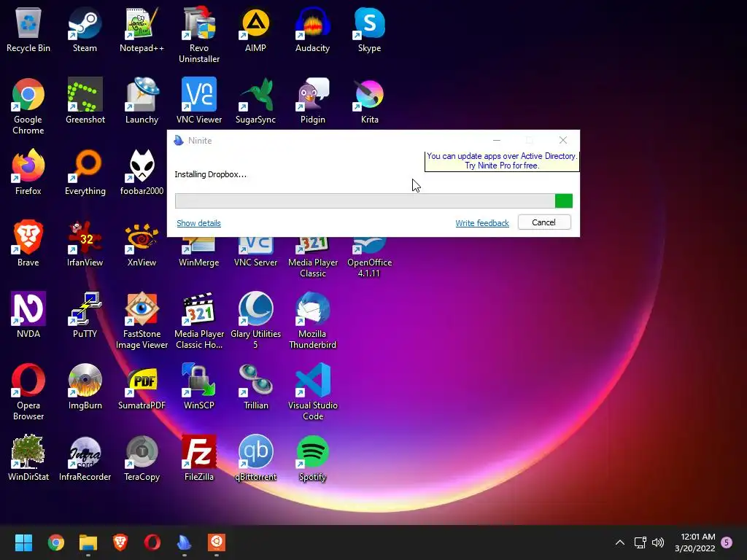Select the Brave desktop icon
This screenshot has width=747, height=560.
(x=28, y=244)
